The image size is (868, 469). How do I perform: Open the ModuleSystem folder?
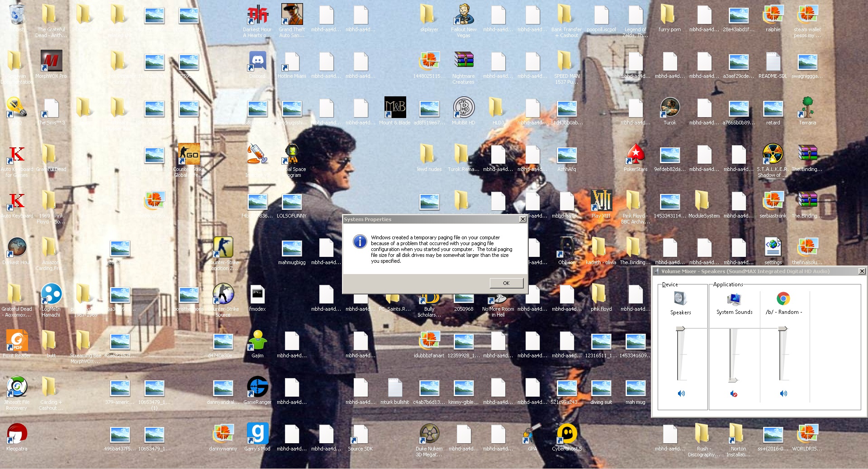[x=704, y=201]
